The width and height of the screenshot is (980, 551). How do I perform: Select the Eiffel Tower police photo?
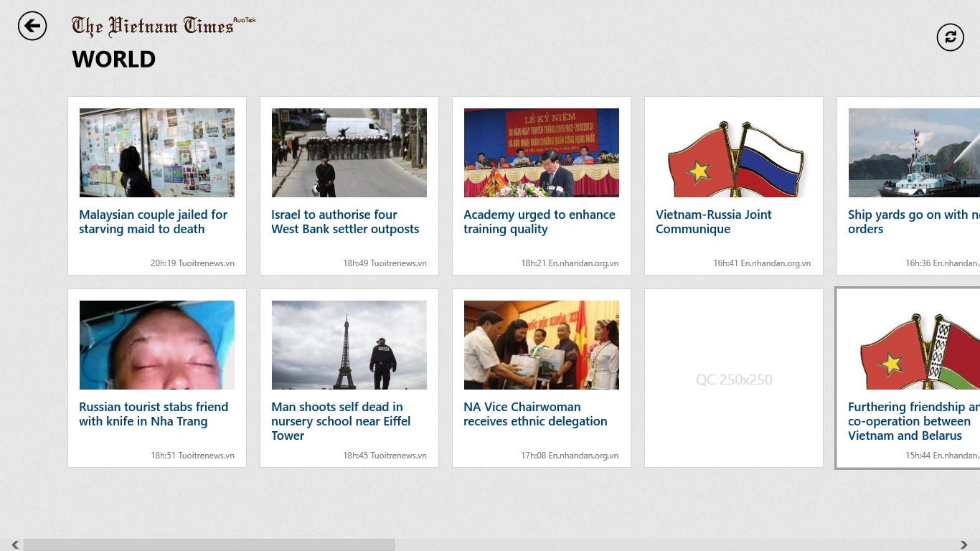pyautogui.click(x=349, y=345)
